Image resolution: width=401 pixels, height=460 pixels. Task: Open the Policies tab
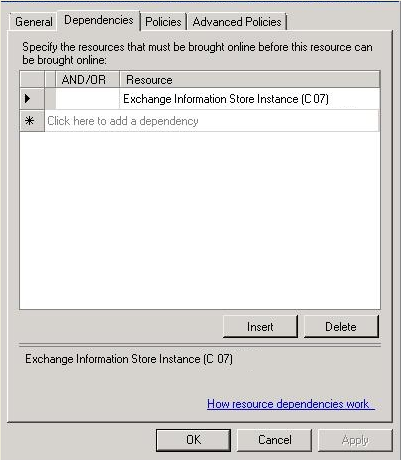click(163, 22)
